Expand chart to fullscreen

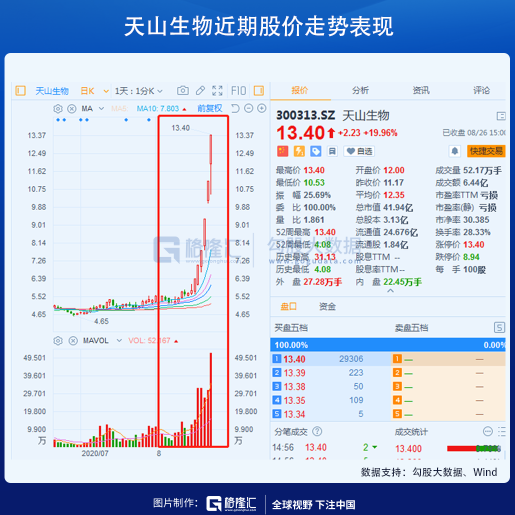coord(217,91)
